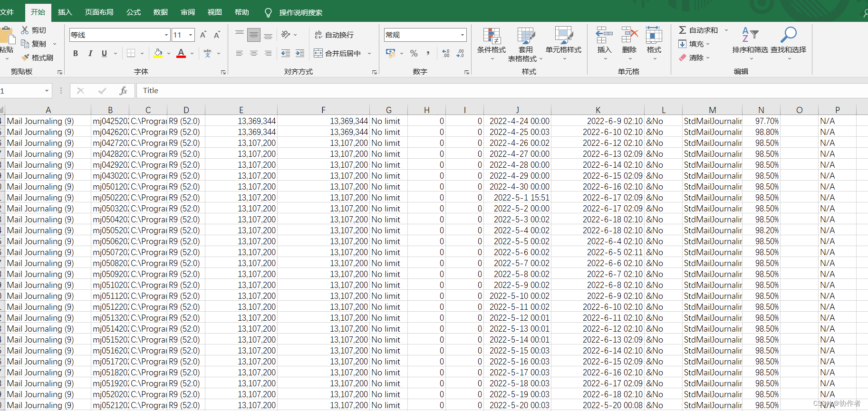Open cell Format (格式) menu
The width and height of the screenshot is (868, 411).
(654, 44)
